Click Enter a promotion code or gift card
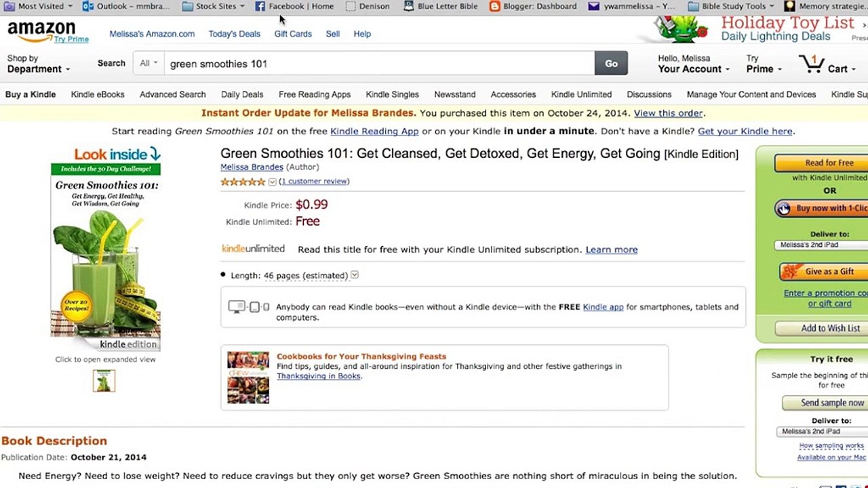Image resolution: width=868 pixels, height=488 pixels. click(x=826, y=298)
